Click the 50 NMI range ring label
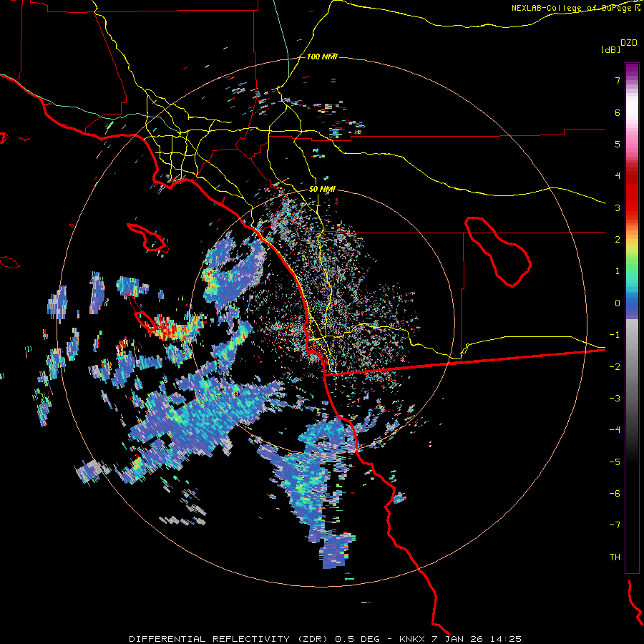Viewport: 644px width, 644px height. (322, 190)
